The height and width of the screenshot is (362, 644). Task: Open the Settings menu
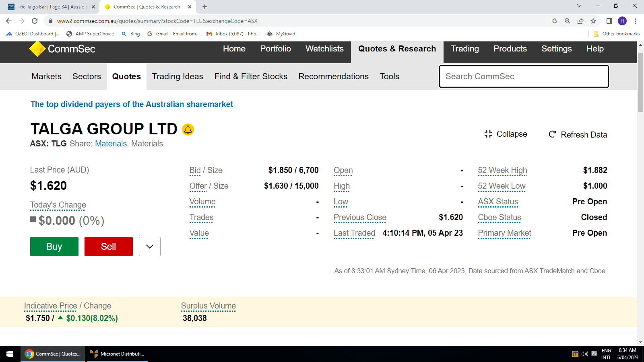point(557,49)
